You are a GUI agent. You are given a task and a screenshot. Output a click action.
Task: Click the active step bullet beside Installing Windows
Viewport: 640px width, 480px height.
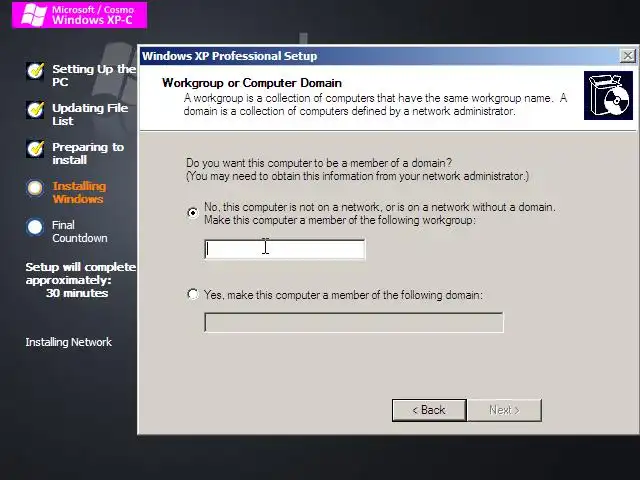coord(35,188)
